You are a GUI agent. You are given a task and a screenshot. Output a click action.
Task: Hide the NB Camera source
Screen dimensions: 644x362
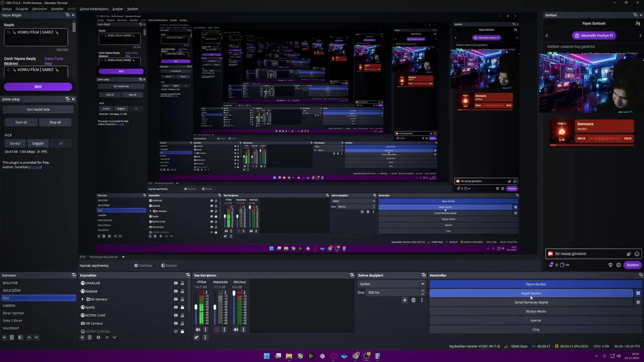pos(176,323)
